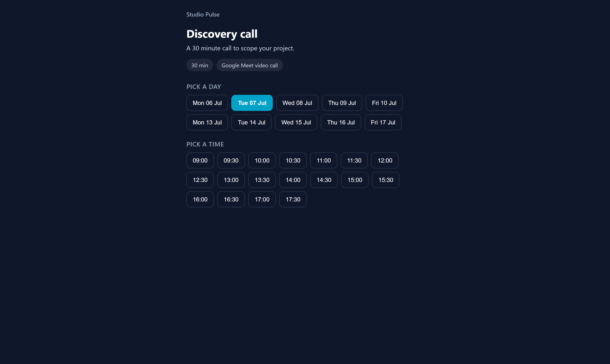610x364 pixels.
Task: Select the highlighted Tue 07 Jul day
Action: pyautogui.click(x=252, y=103)
